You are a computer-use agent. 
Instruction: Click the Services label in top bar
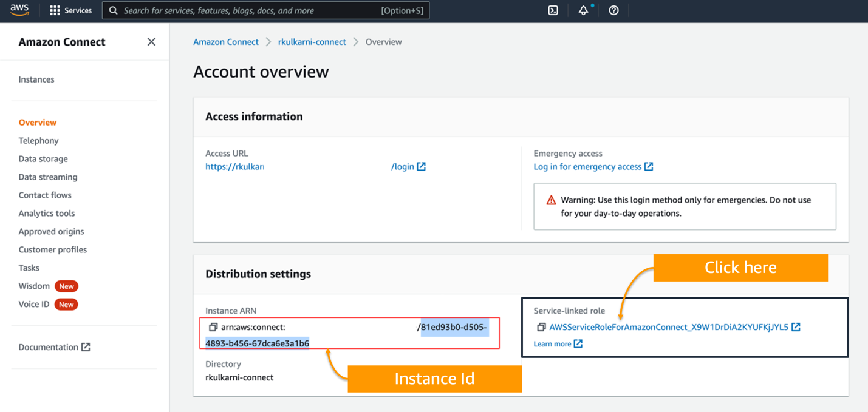coord(78,10)
